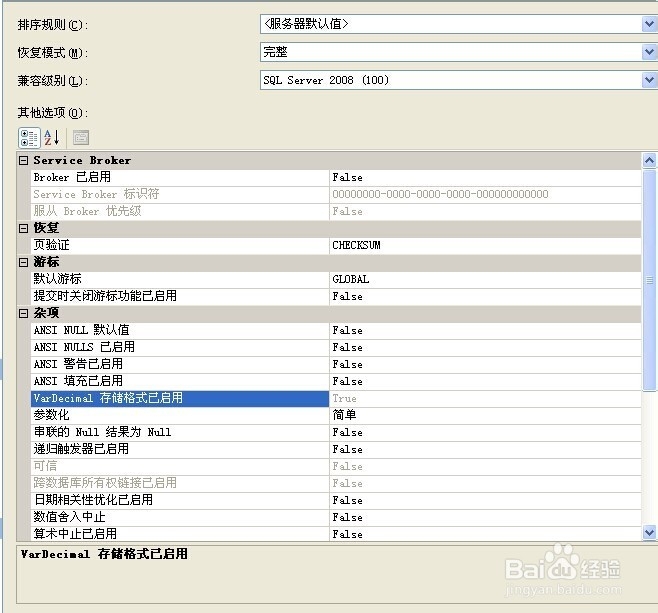658x613 pixels.
Task: Click False value of 算术中止已启用
Action: tap(347, 534)
